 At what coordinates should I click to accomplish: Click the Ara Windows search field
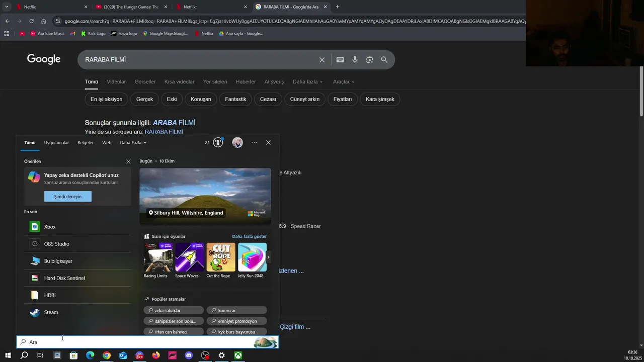pyautogui.click(x=147, y=342)
